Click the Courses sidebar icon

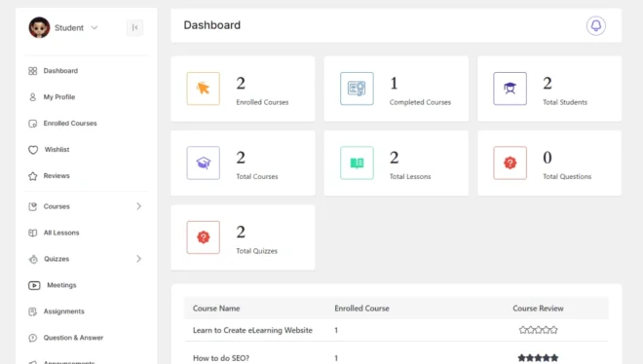coord(33,206)
